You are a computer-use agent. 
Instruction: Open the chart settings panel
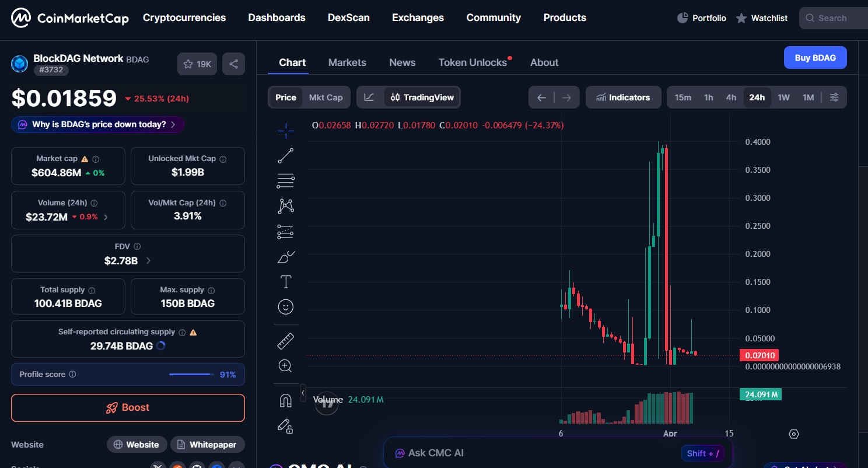[834, 97]
